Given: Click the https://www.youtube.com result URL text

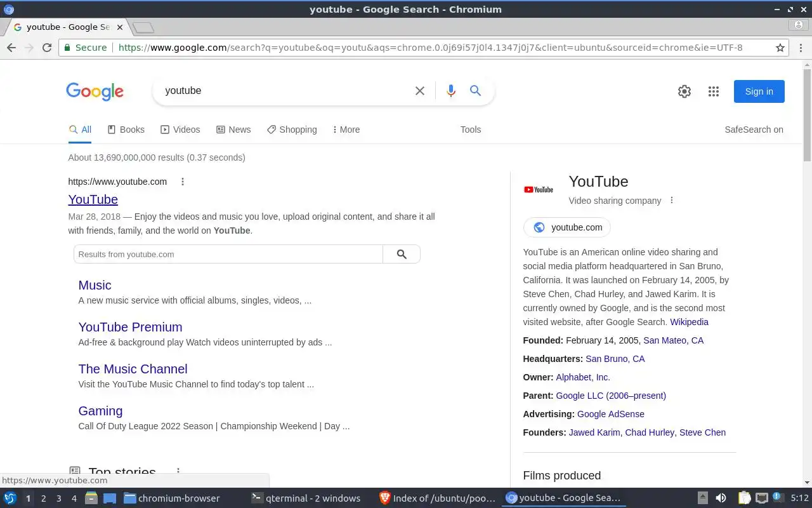Looking at the screenshot, I should click(x=117, y=182).
